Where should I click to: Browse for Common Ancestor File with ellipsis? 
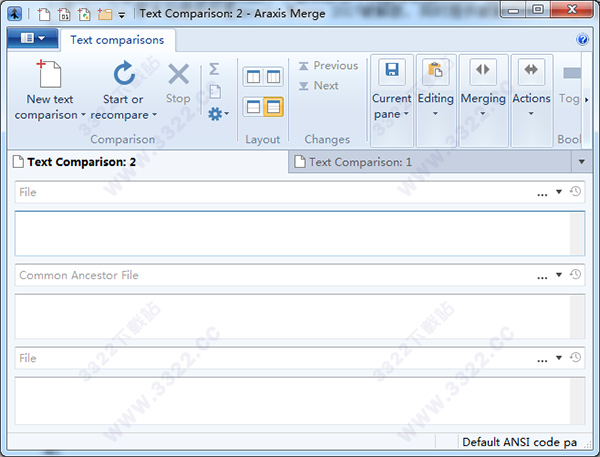[542, 276]
